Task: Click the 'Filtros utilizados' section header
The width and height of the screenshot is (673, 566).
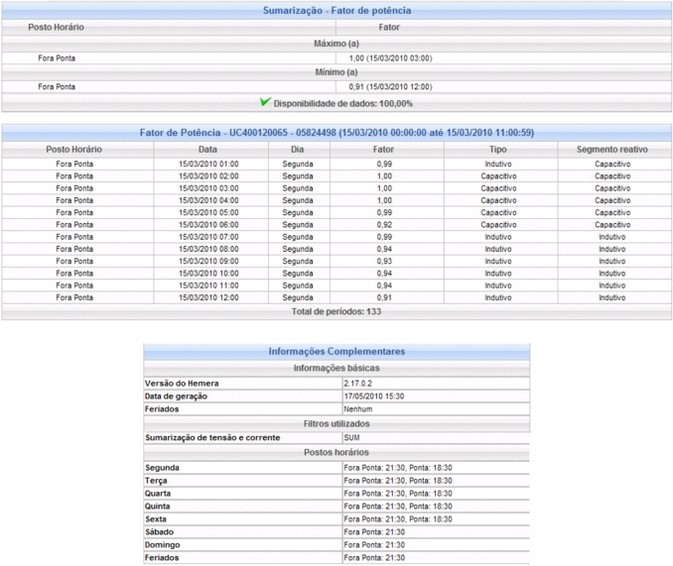Action: tap(336, 425)
